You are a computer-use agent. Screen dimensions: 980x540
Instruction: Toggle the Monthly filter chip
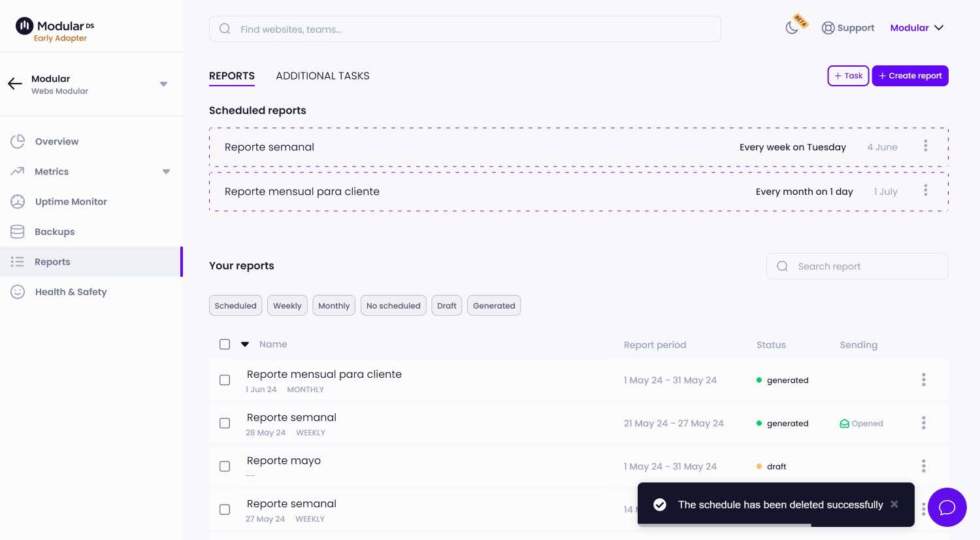click(334, 305)
